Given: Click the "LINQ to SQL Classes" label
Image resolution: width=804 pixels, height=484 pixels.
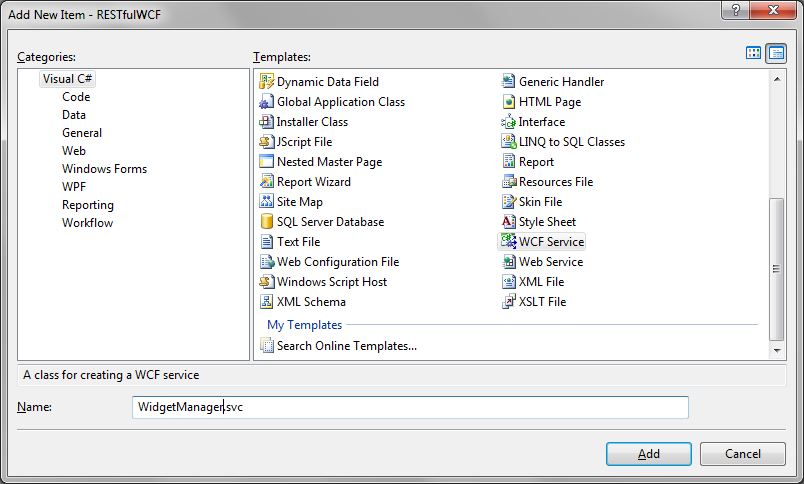Looking at the screenshot, I should coord(572,142).
